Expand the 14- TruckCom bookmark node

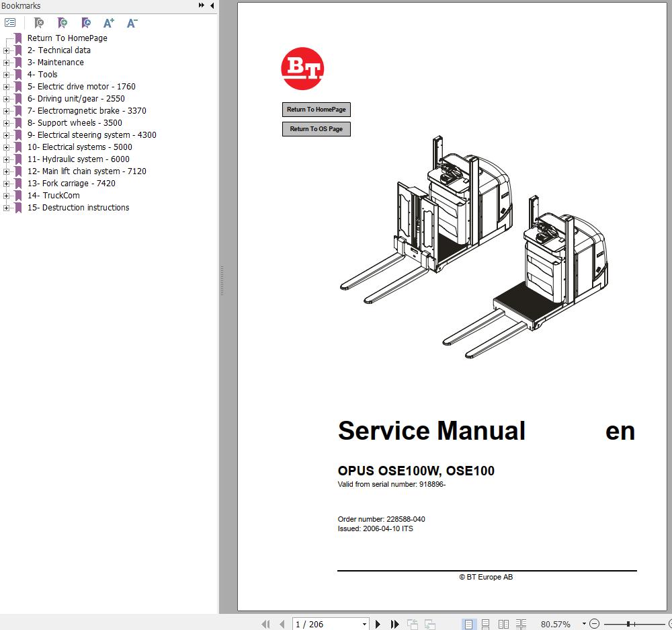click(x=6, y=196)
